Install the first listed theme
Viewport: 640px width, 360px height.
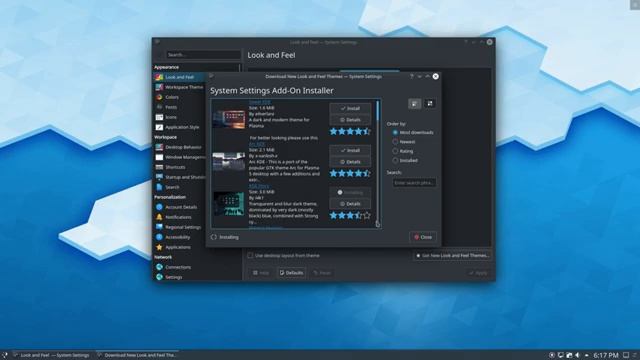(350, 109)
